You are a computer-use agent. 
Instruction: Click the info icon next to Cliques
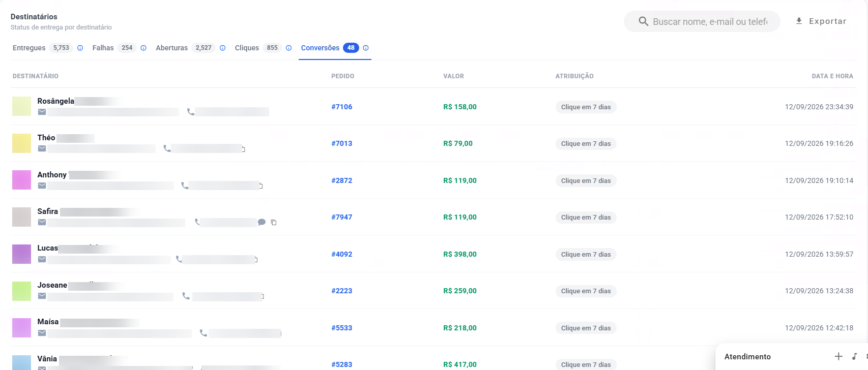coord(288,48)
